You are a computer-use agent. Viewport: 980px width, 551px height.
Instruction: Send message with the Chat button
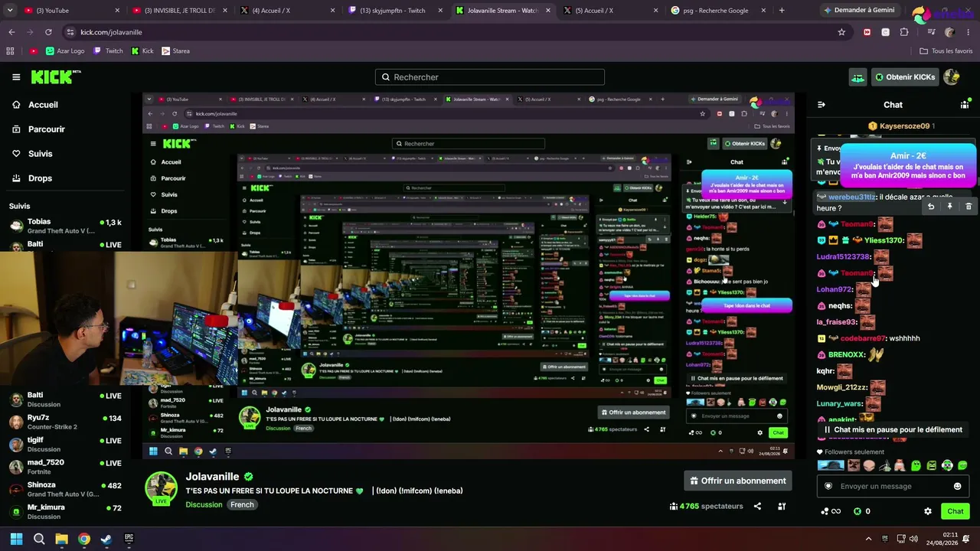[x=955, y=511]
